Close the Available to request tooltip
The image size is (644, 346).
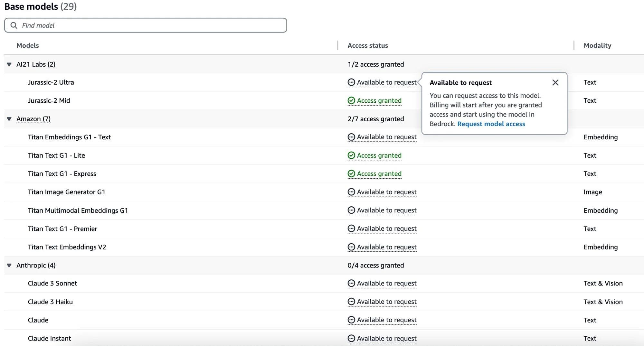(555, 82)
